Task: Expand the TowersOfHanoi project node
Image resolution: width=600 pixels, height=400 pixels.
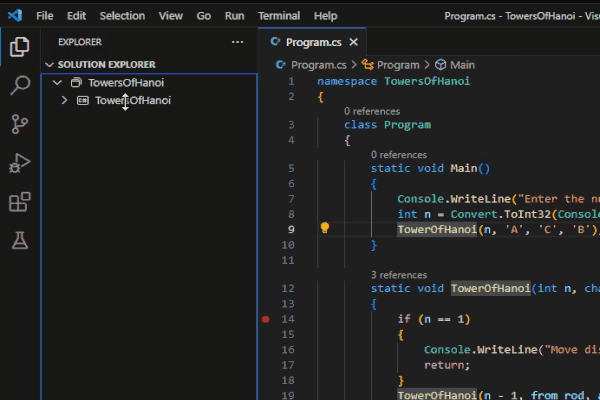Action: coord(65,100)
